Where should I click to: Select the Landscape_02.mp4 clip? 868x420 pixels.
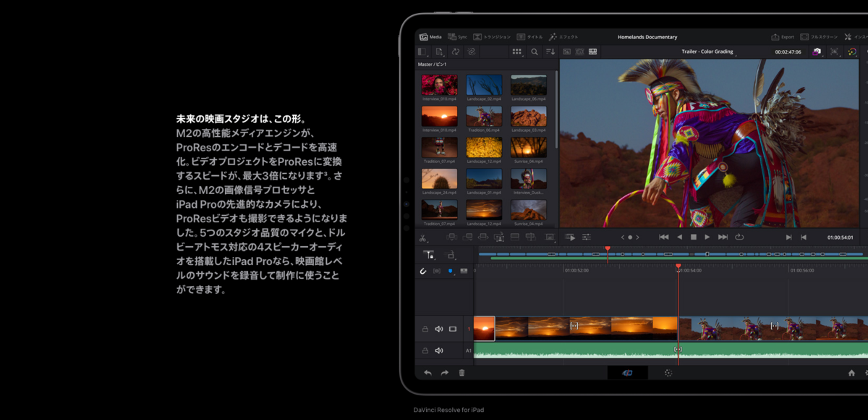pos(484,85)
